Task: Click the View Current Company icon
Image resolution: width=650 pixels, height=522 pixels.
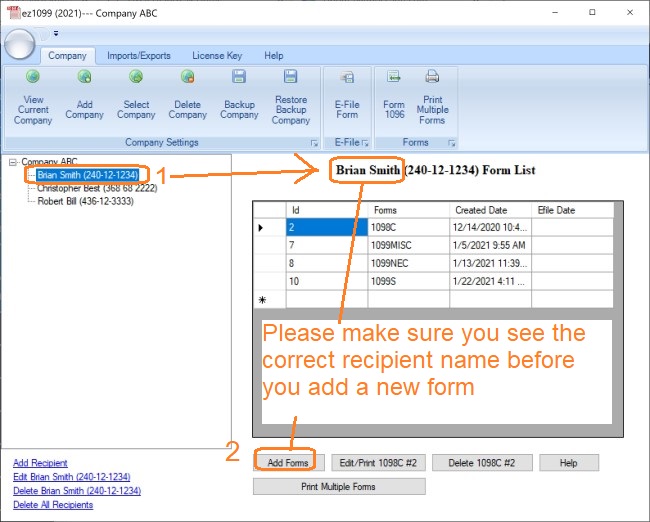Action: [32, 77]
